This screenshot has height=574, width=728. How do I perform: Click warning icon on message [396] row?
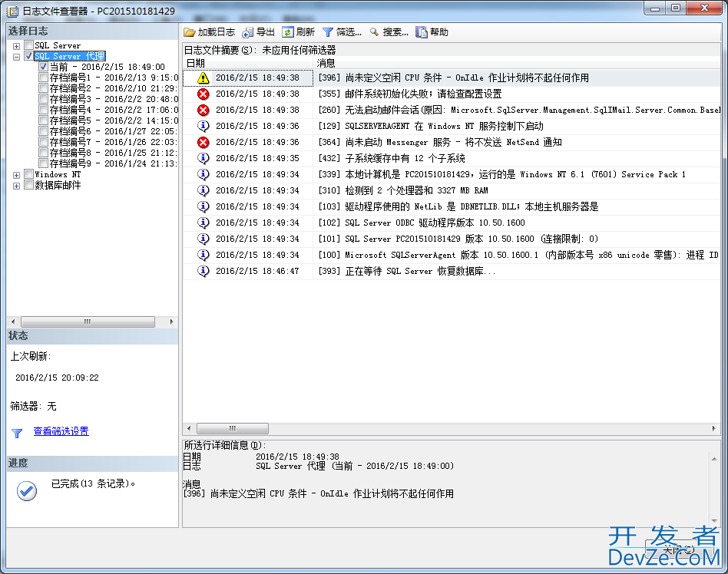tap(203, 78)
